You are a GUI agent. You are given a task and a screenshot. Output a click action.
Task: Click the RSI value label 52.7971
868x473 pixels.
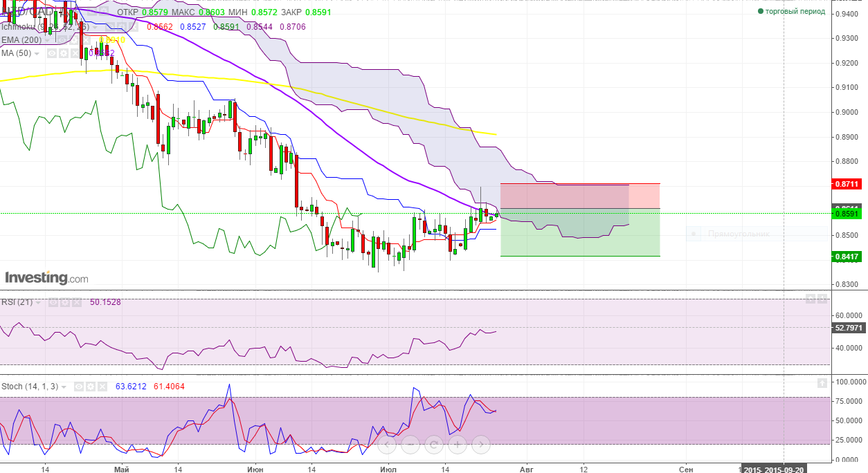pos(848,328)
